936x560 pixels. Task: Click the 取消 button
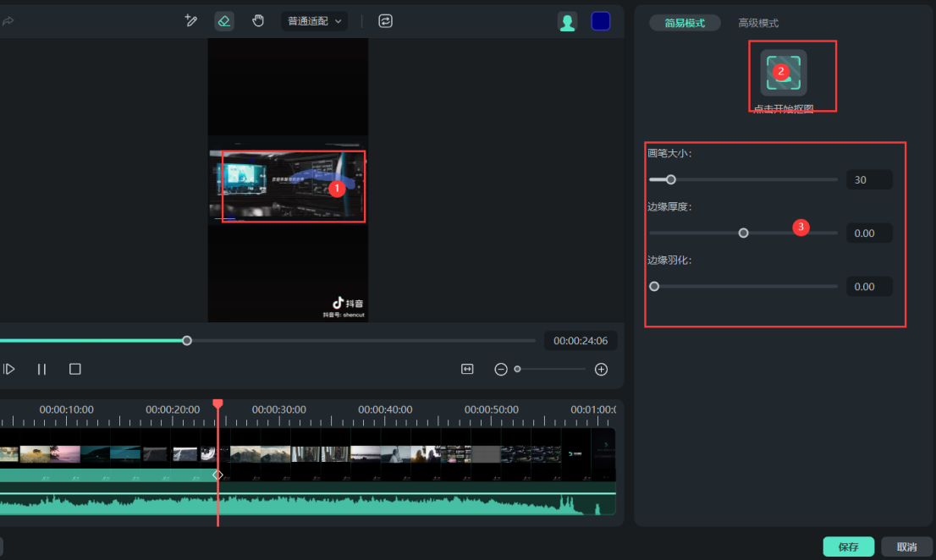[906, 546]
